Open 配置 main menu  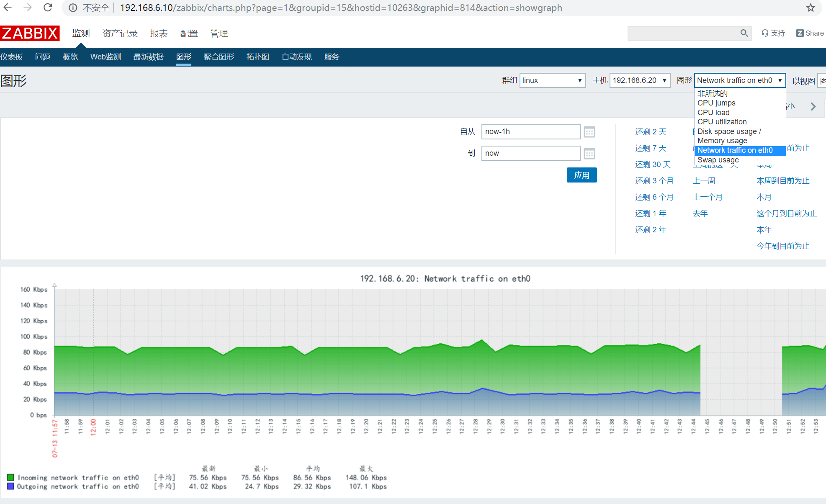pyautogui.click(x=189, y=33)
